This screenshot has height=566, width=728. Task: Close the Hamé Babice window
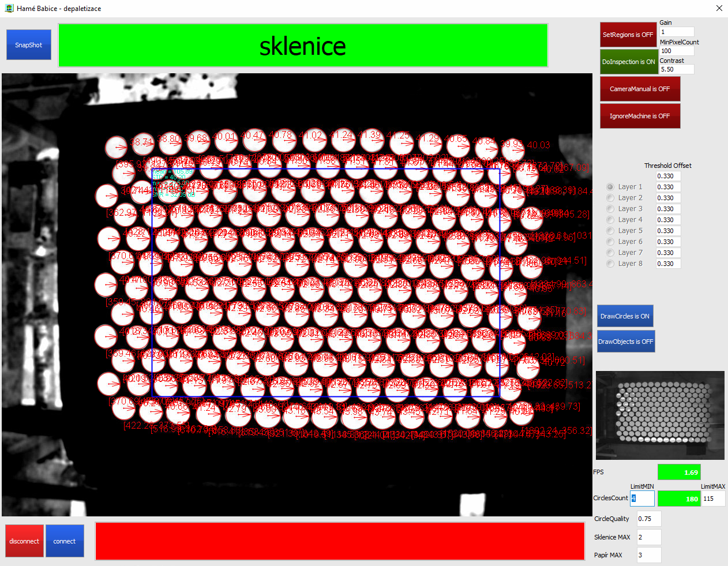[719, 8]
